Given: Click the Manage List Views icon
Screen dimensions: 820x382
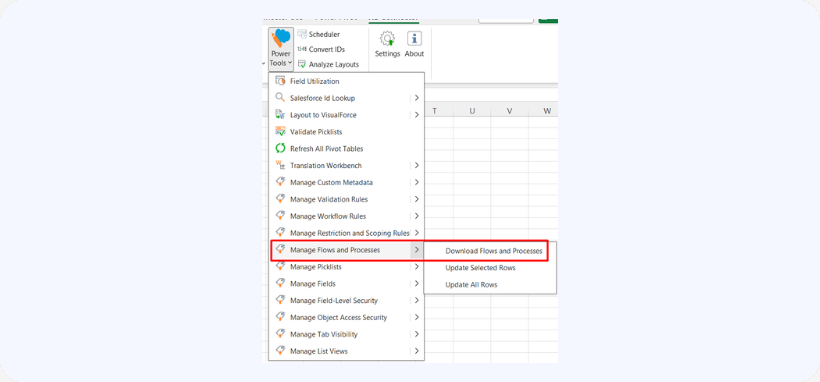Looking at the screenshot, I should coord(280,351).
